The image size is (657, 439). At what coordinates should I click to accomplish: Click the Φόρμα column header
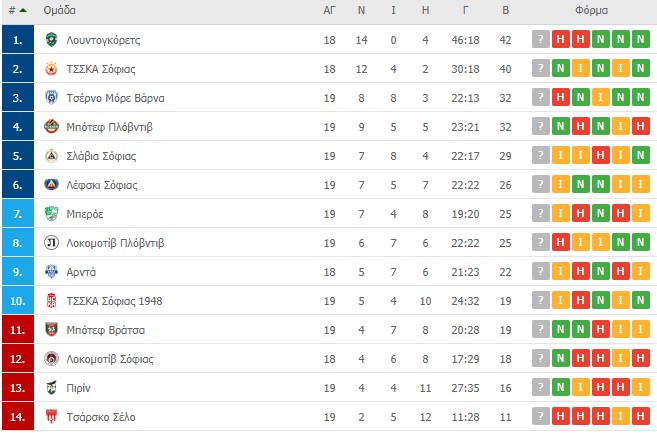(x=591, y=10)
